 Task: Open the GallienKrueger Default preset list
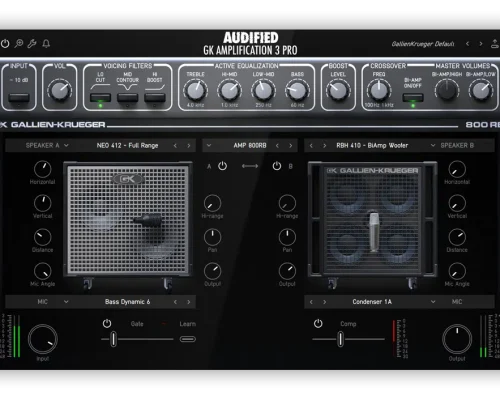(423, 44)
